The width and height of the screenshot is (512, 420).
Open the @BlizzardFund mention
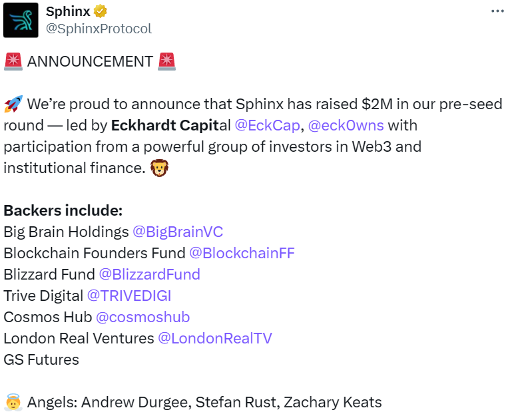149,274
